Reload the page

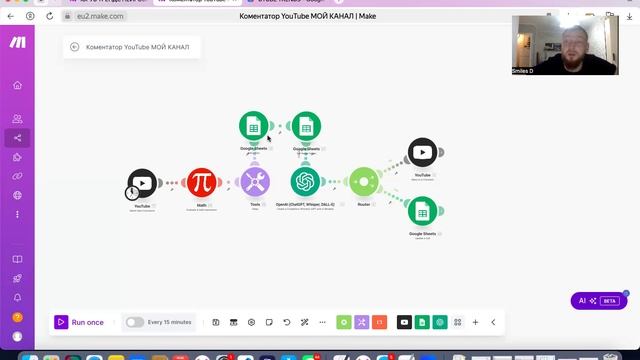[49, 16]
